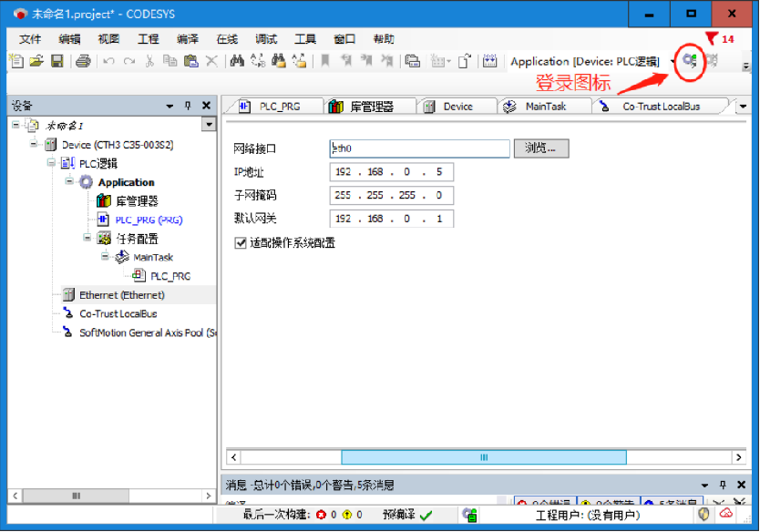Click the Delete X toolbar icon
Viewport: 760px width, 532px height.
pyautogui.click(x=211, y=61)
